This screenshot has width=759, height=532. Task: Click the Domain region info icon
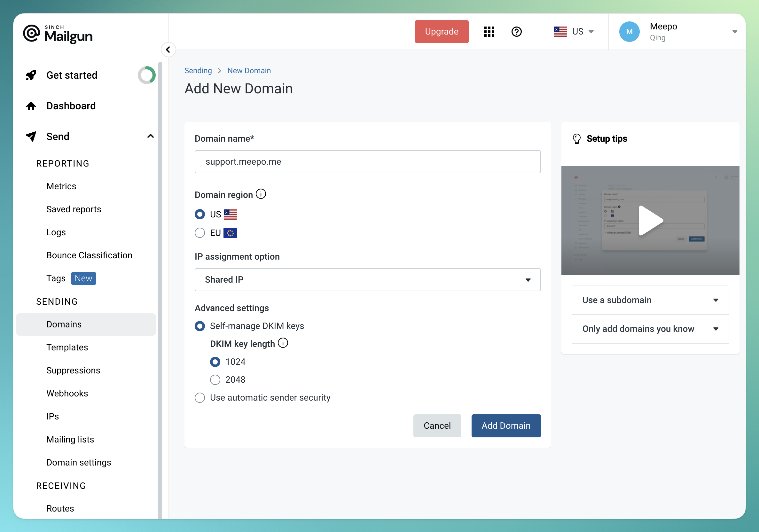pos(261,194)
